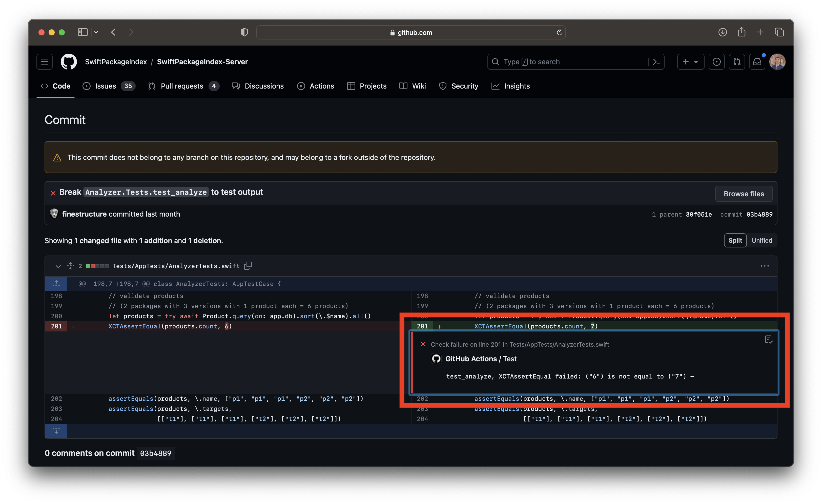
Task: Copy the AnalyzerTests.swift file path icon
Action: [x=248, y=266]
